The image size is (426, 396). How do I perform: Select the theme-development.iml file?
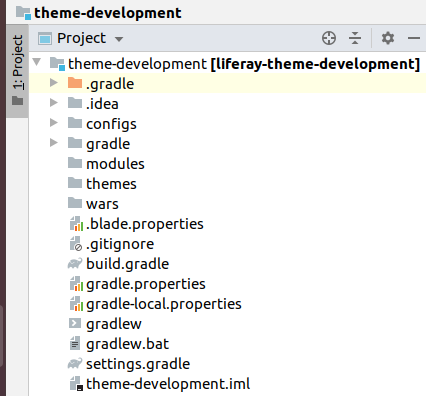(168, 384)
